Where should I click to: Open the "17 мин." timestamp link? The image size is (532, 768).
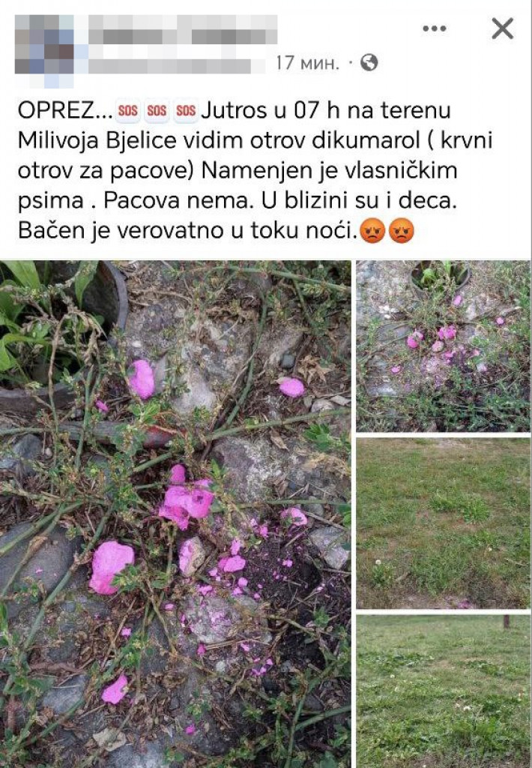tap(307, 63)
